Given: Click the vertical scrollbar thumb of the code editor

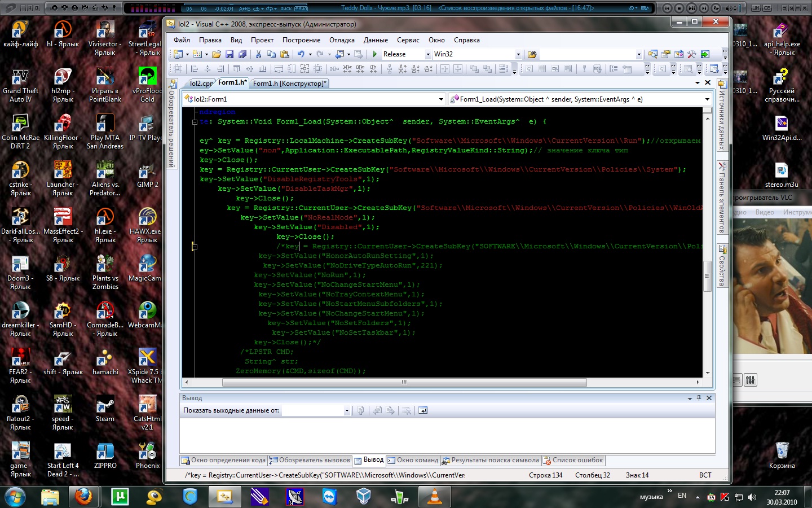Looking at the screenshot, I should pos(707,276).
